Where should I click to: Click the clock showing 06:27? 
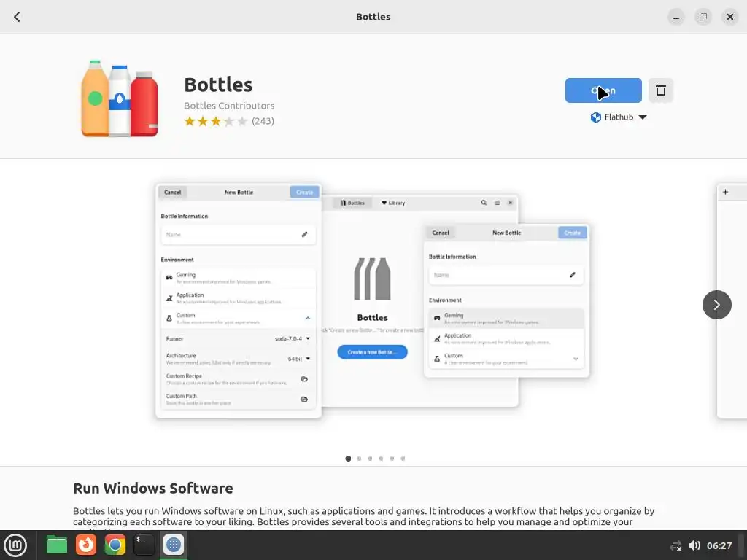(719, 545)
